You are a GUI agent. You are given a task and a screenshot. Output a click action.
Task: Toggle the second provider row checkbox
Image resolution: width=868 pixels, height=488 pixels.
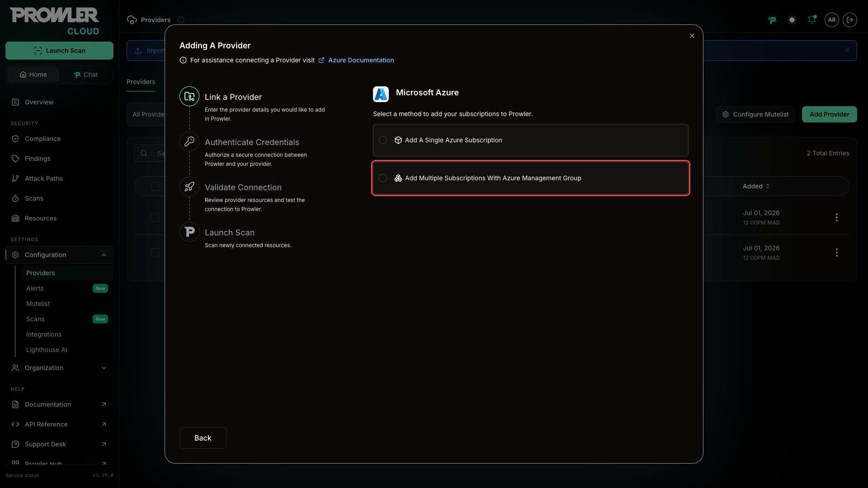click(x=155, y=253)
